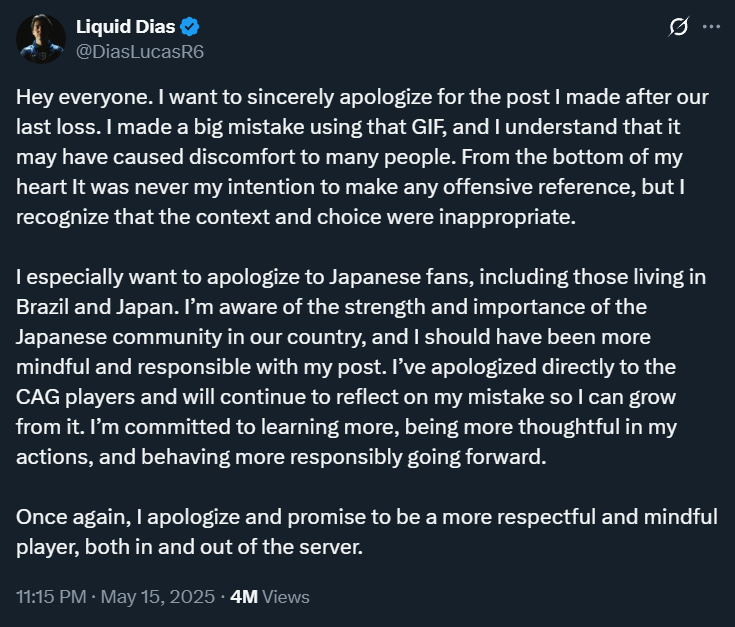Click the opening words Hey everyone
735x627 pixels.
[x=84, y=97]
